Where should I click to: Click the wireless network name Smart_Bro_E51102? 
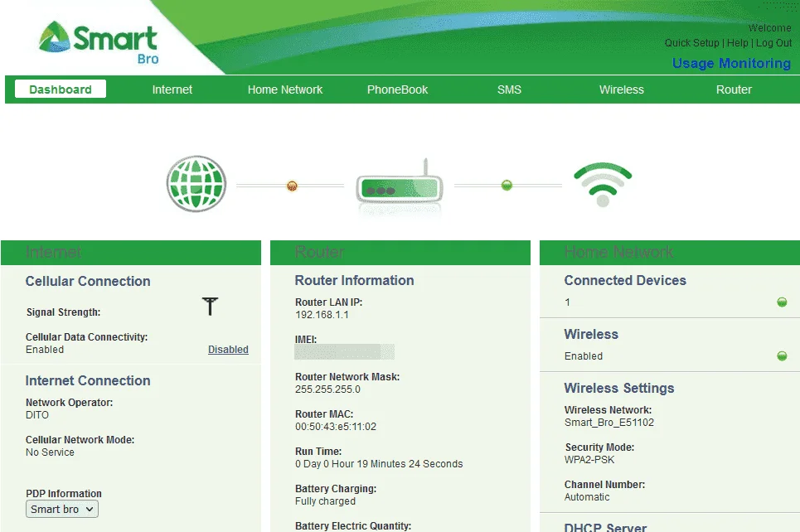coord(608,423)
